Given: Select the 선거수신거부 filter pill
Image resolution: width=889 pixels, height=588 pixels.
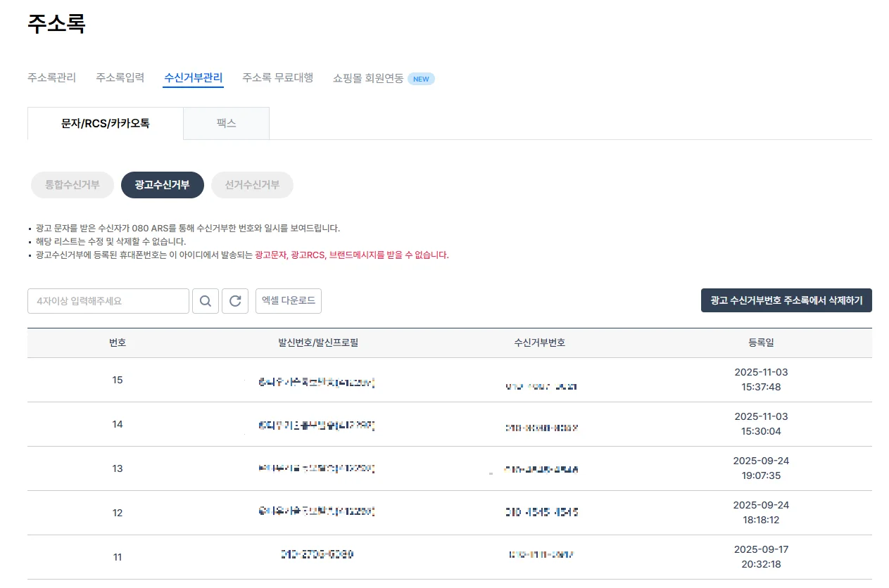Looking at the screenshot, I should 252,185.
